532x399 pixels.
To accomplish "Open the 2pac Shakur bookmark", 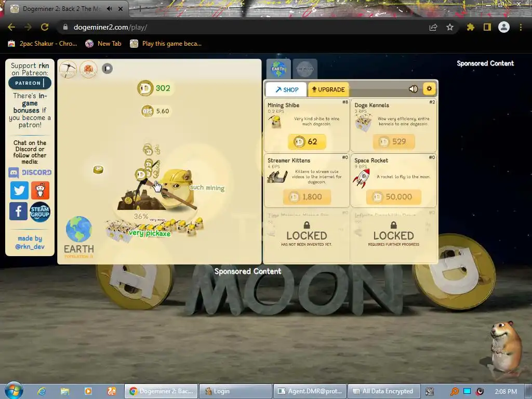I will [x=43, y=44].
